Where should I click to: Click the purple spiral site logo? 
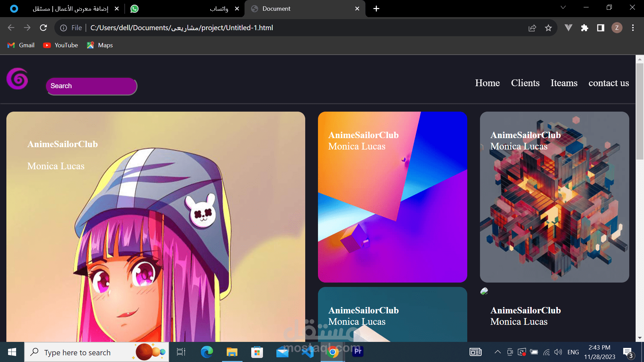click(17, 79)
